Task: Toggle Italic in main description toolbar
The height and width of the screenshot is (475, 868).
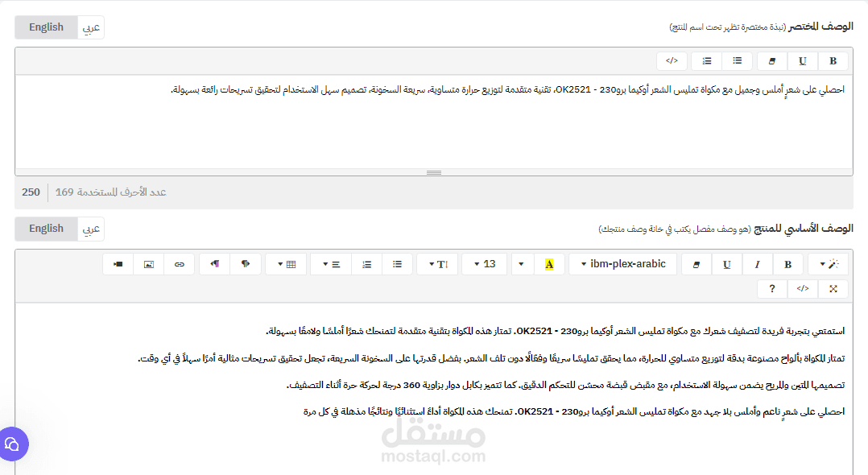Action: (x=757, y=264)
